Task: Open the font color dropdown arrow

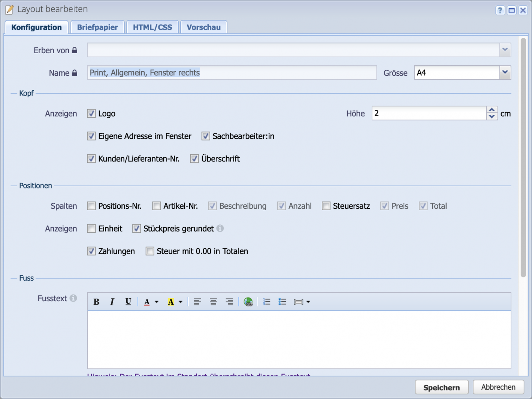Action: click(157, 302)
